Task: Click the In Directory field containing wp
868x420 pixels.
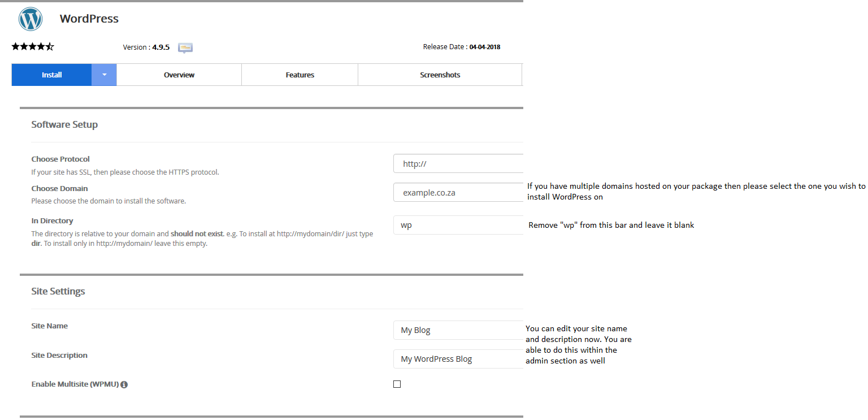Action: (458, 225)
